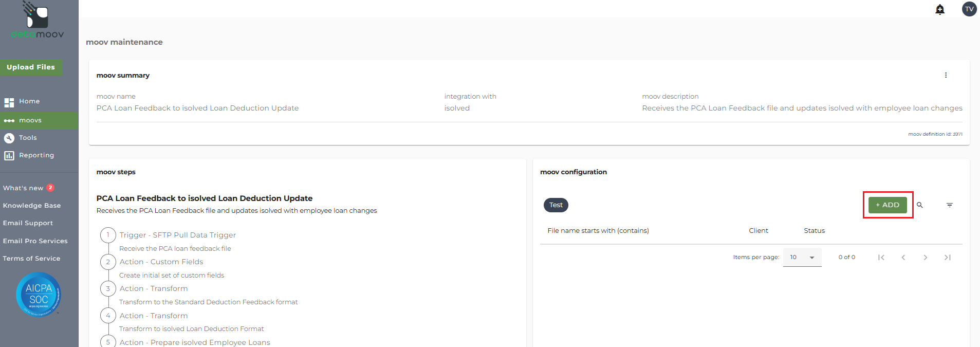980x347 pixels.
Task: Open the Email Support link
Action: 28,223
